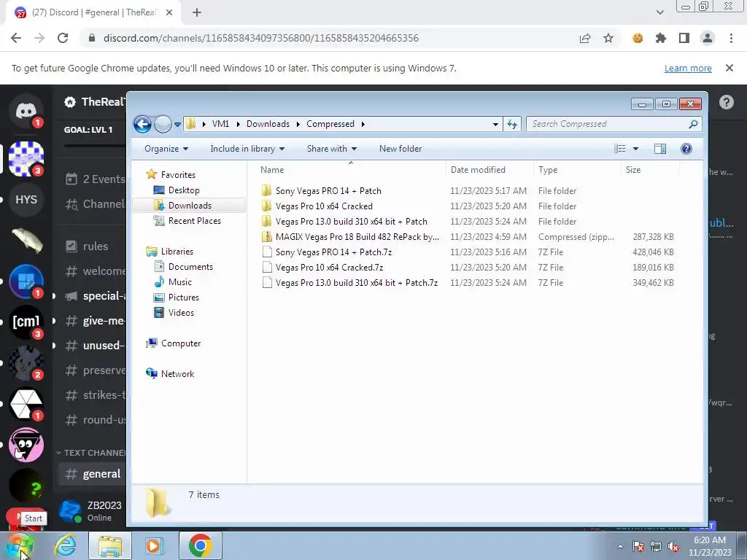The image size is (747, 560).
Task: Select Downloads in navigation pane
Action: tap(190, 205)
